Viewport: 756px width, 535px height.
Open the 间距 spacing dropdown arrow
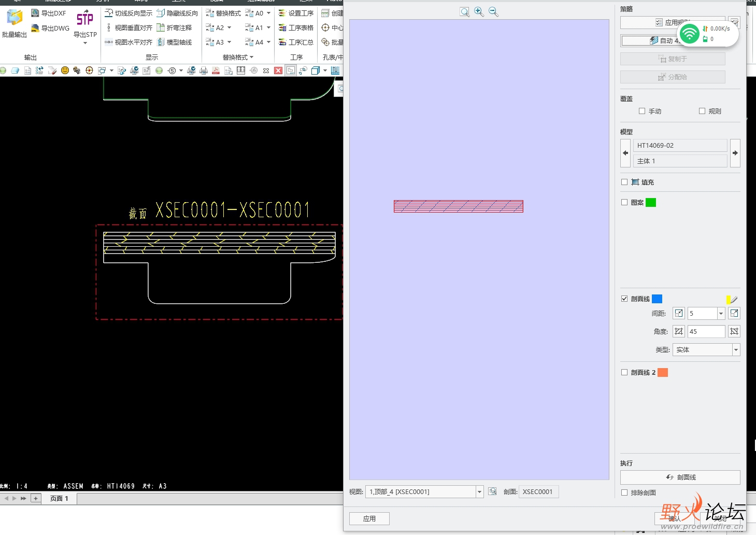pyautogui.click(x=721, y=313)
